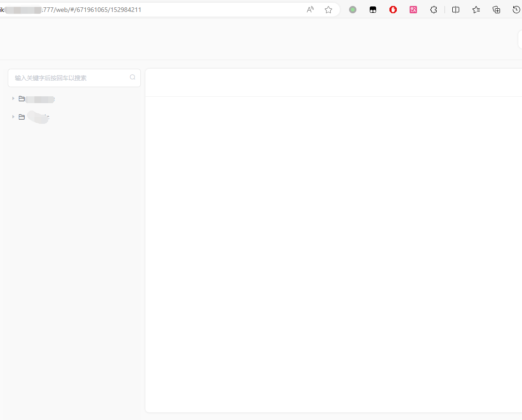The height and width of the screenshot is (420, 522).
Task: Open browser Extensions menu icon
Action: [x=433, y=10]
